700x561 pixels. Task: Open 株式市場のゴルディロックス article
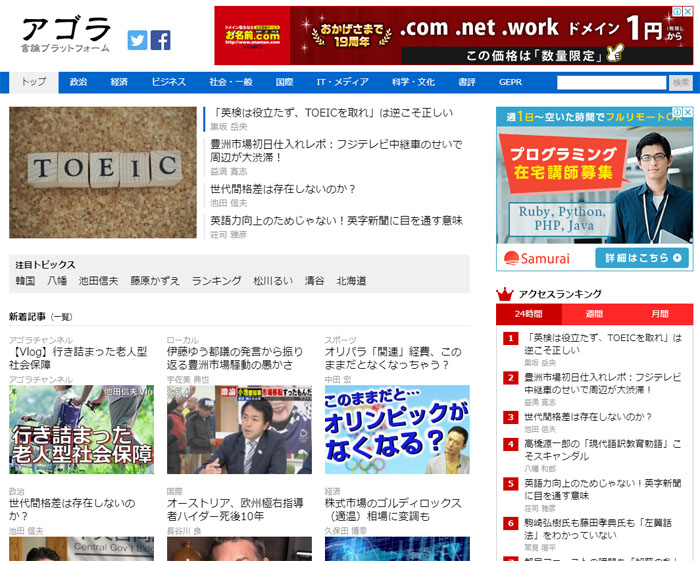393,510
